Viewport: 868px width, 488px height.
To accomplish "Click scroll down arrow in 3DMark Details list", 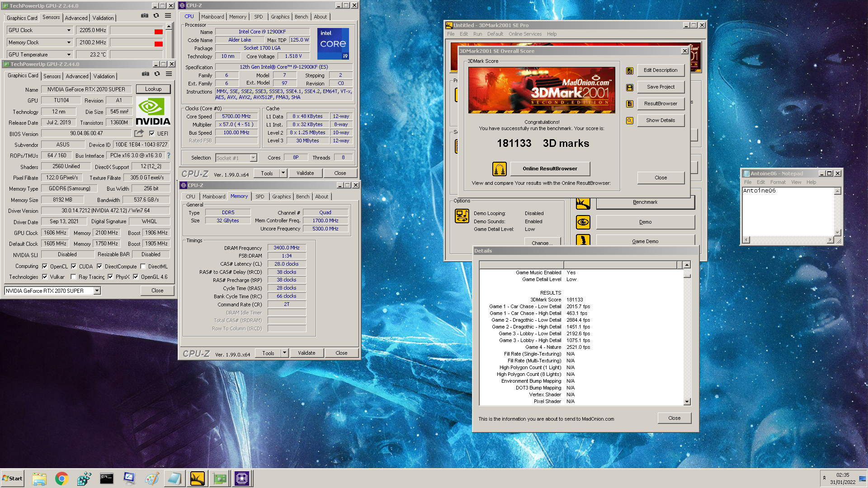I will (687, 402).
